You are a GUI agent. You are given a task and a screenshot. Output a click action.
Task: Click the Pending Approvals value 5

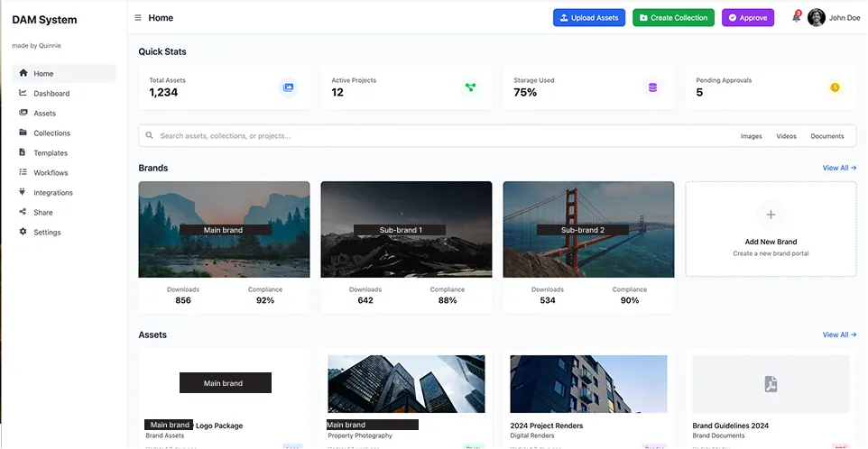click(x=699, y=92)
